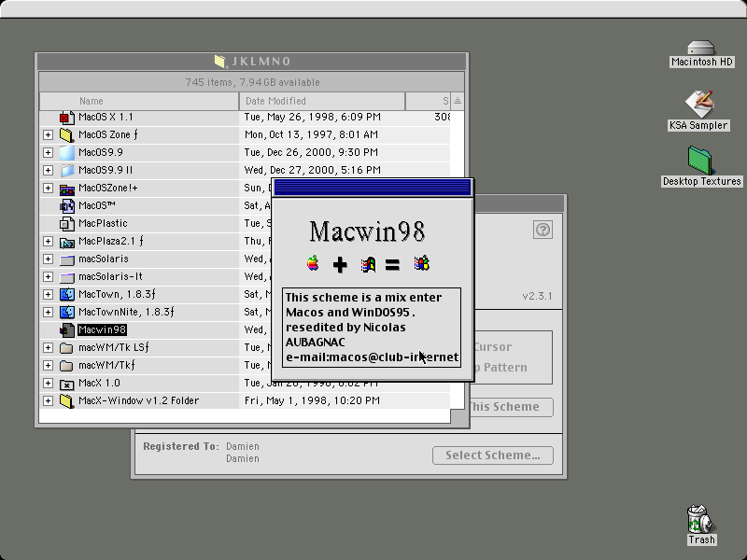Sort list by Date Modified column
747x560 pixels.
click(322, 101)
